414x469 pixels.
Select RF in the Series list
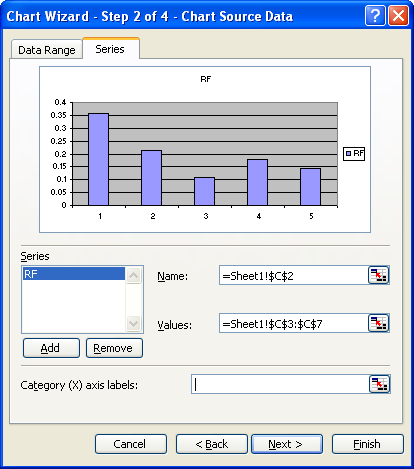click(x=74, y=274)
